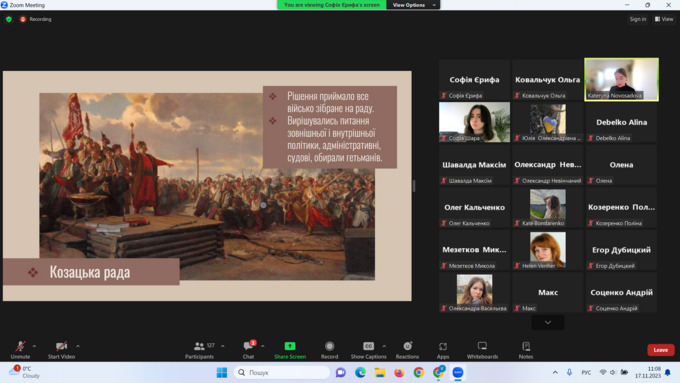The height and width of the screenshot is (383, 680).
Task: Open the View layout menu
Action: click(664, 19)
